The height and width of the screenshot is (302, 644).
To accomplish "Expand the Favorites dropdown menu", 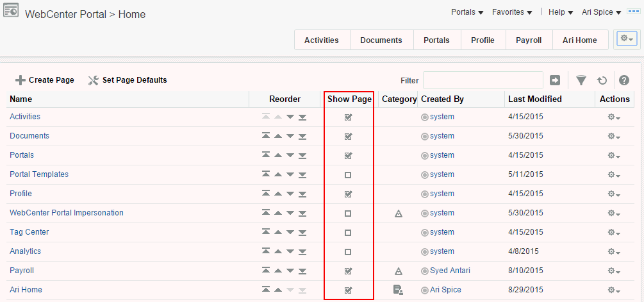I will tap(512, 12).
